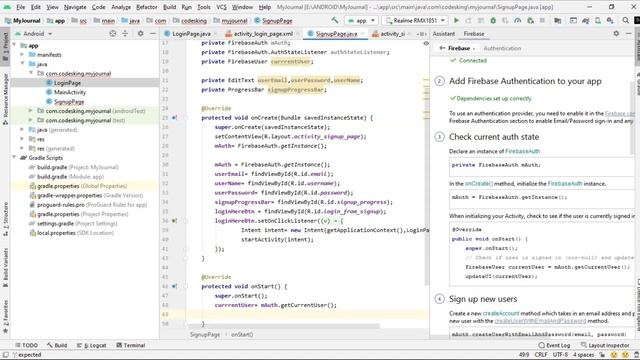Collapse the Gradle Scripts node

pyautogui.click(x=15, y=157)
